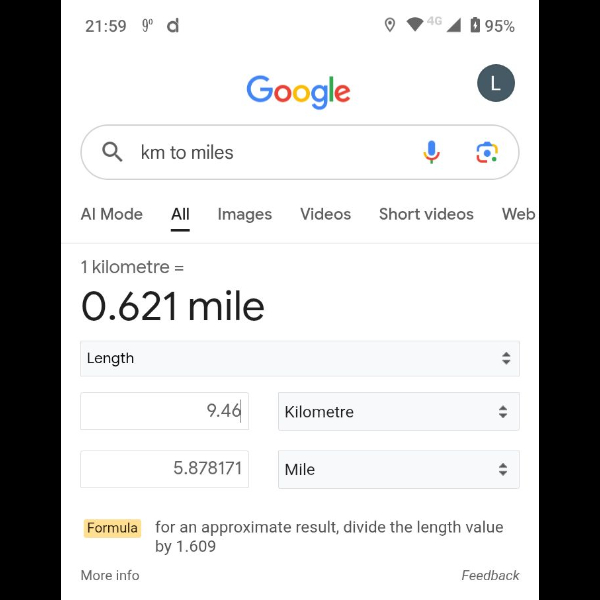
Task: Switch to the Images tab
Action: [245, 214]
